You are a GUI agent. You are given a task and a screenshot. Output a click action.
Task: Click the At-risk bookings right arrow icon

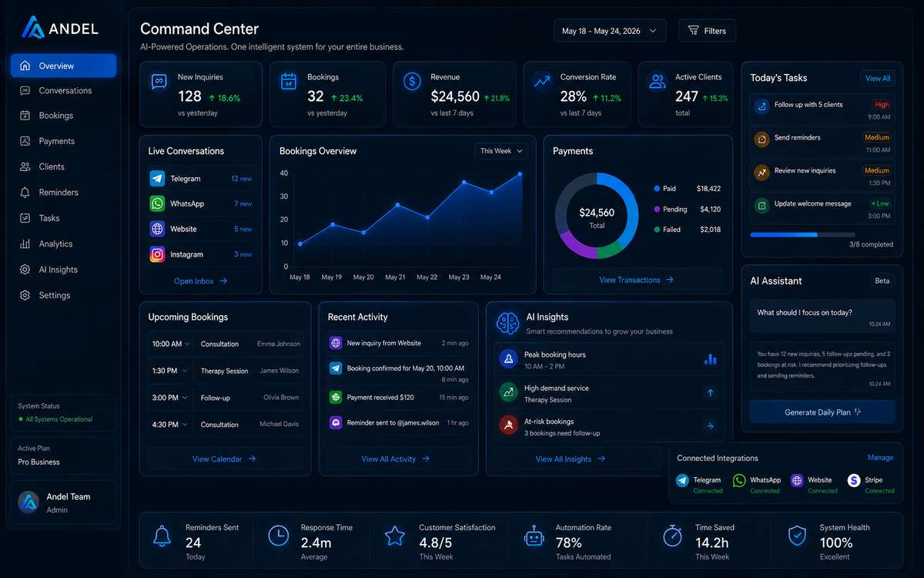coord(710,425)
